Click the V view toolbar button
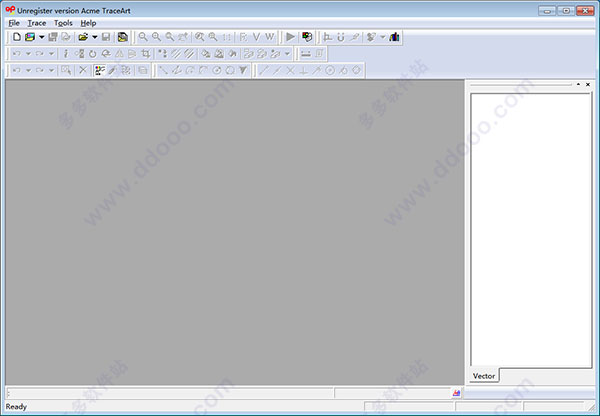Viewport: 600px width, 416px height. point(256,37)
